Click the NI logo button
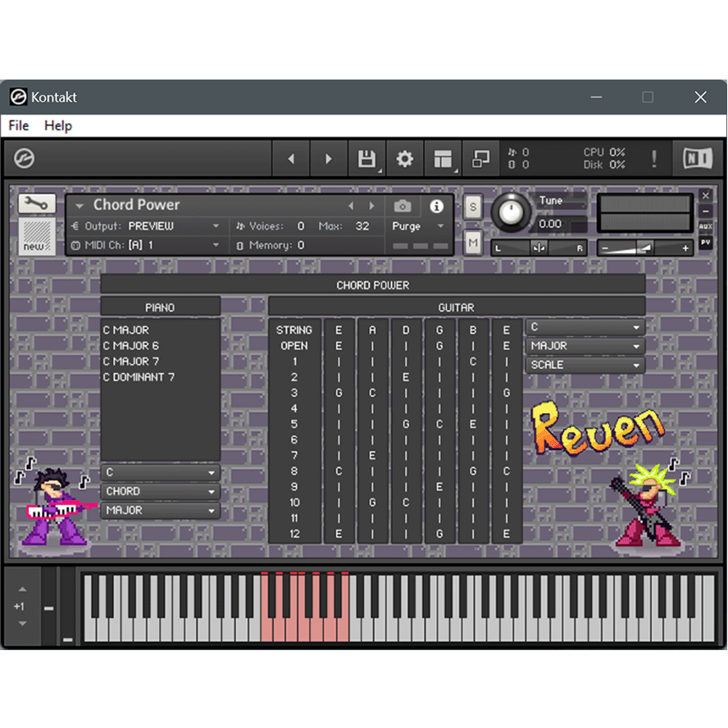Screen dimensions: 728x728 (698, 159)
